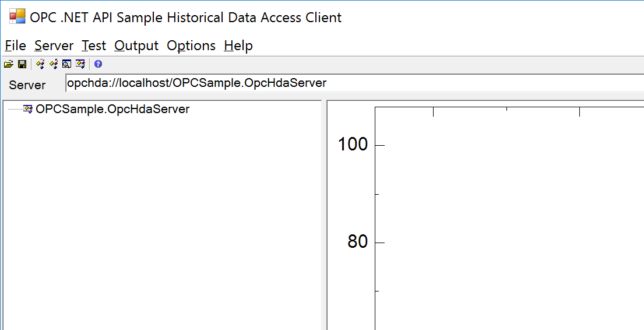The width and height of the screenshot is (644, 330).
Task: Click into the Server URL text field
Action: click(x=350, y=83)
